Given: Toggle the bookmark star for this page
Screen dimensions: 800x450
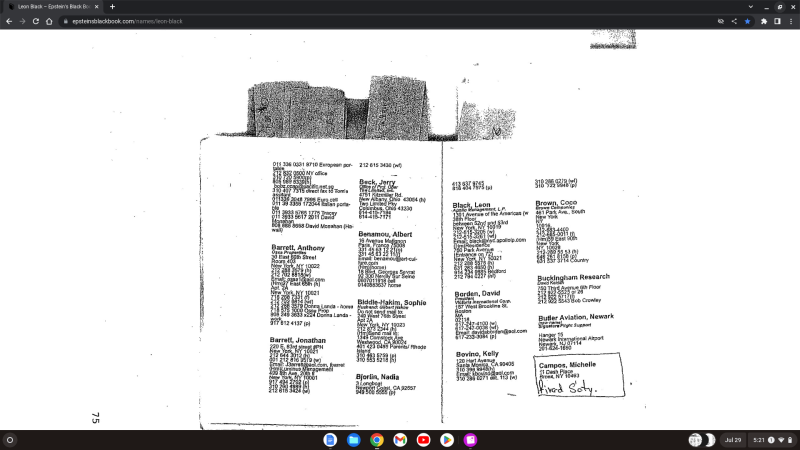Looking at the screenshot, I should (x=747, y=21).
